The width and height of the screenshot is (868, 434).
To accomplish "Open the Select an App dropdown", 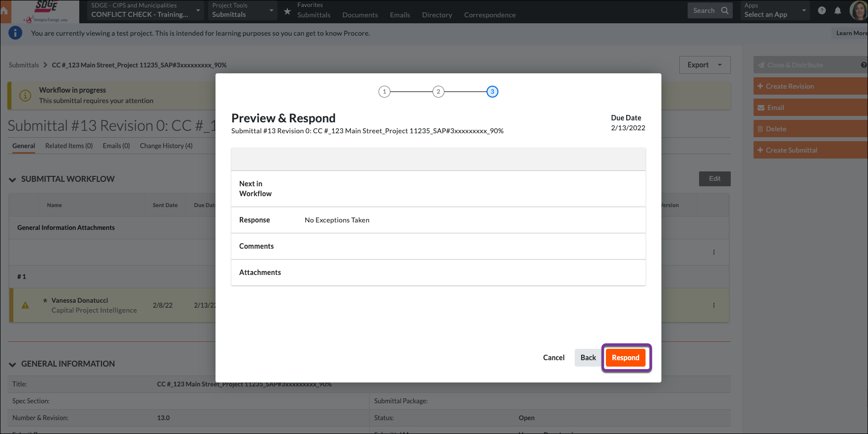I will (x=775, y=10).
